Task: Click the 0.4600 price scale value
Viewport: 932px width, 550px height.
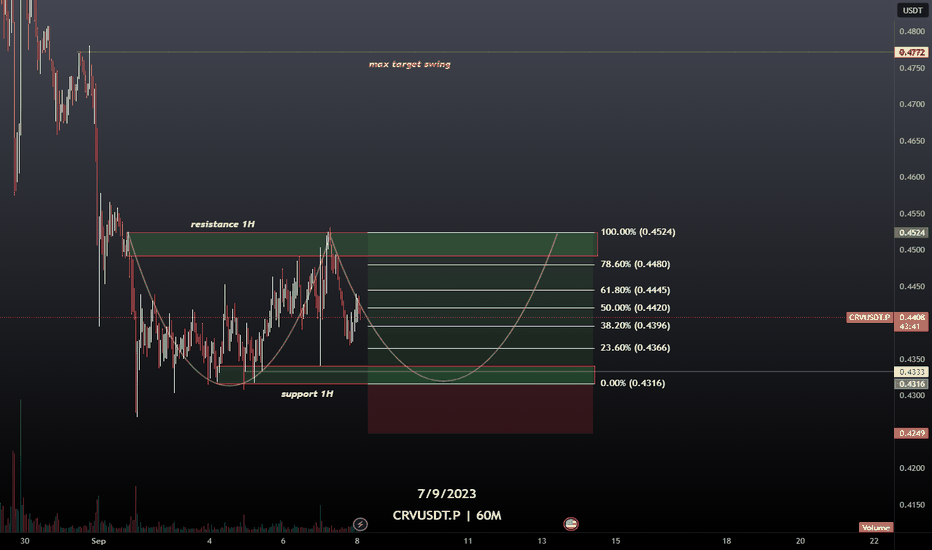Action: tap(912, 177)
